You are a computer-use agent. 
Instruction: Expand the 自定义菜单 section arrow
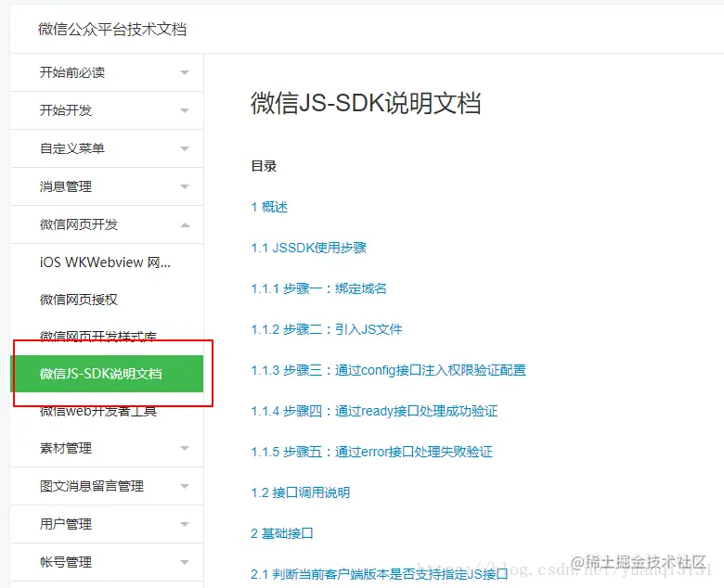pos(185,148)
